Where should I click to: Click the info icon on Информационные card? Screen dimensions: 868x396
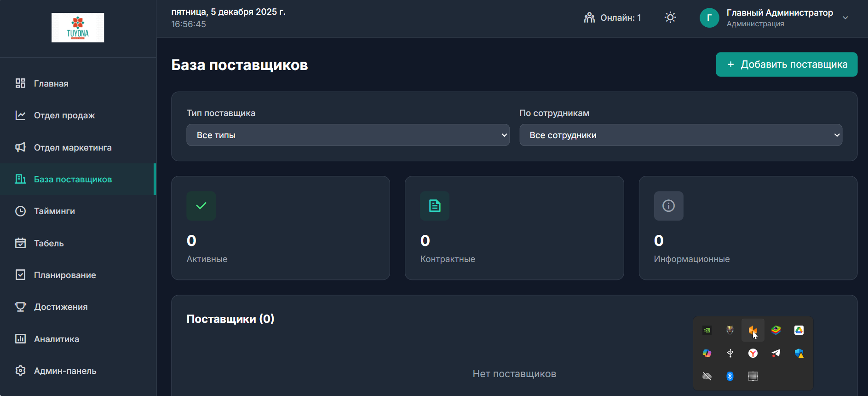(668, 206)
